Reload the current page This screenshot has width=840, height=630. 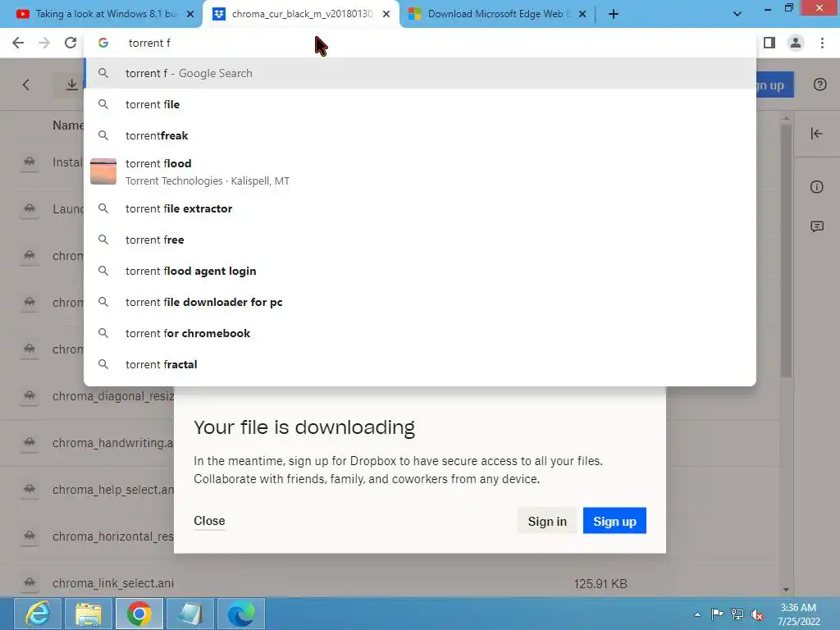pos(71,43)
